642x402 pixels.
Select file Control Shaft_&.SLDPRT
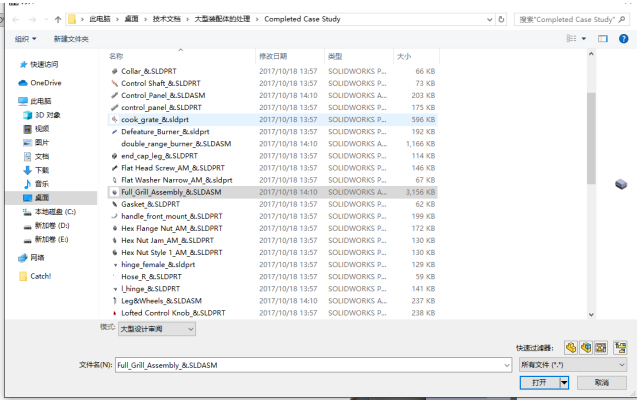160,83
